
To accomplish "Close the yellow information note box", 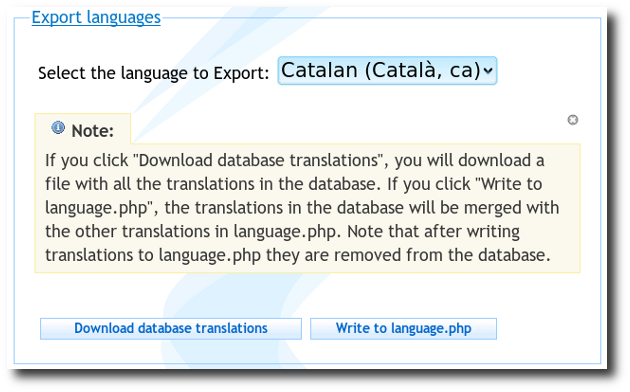I will click(573, 120).
